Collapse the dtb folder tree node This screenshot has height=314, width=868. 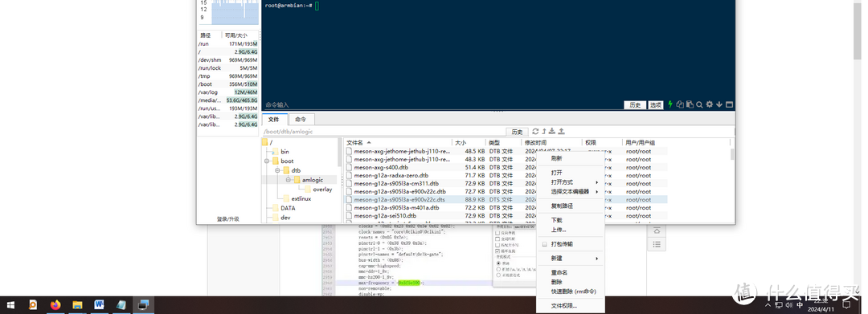coord(278,171)
